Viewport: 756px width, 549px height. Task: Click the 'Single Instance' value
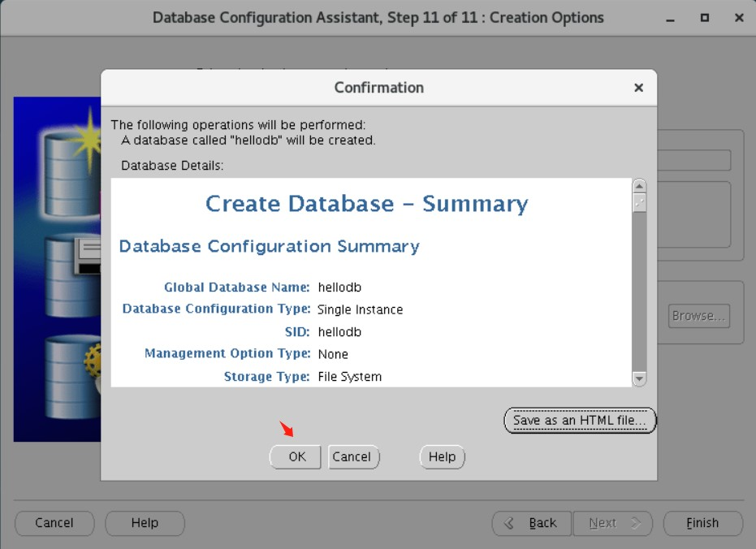point(361,309)
